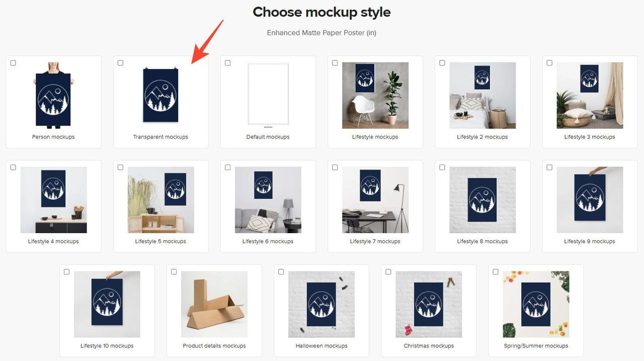Image resolution: width=644 pixels, height=361 pixels.
Task: Tick the Transparent mockups checkbox
Action: pos(120,63)
